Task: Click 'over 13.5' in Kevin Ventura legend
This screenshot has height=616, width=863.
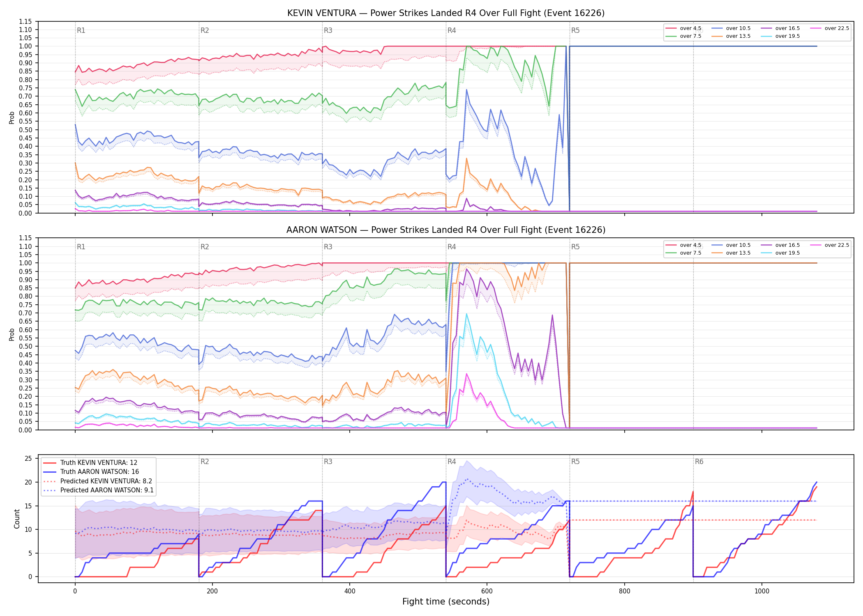Action: (x=738, y=36)
